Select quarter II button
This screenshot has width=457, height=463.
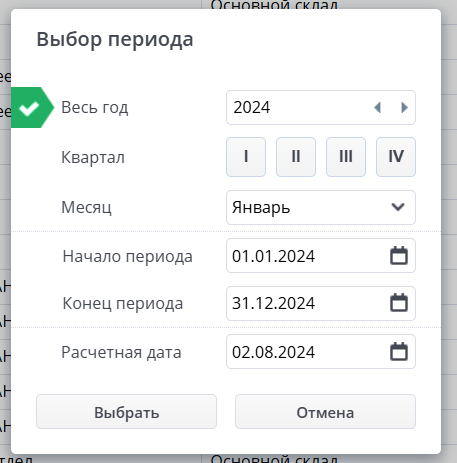tap(296, 157)
